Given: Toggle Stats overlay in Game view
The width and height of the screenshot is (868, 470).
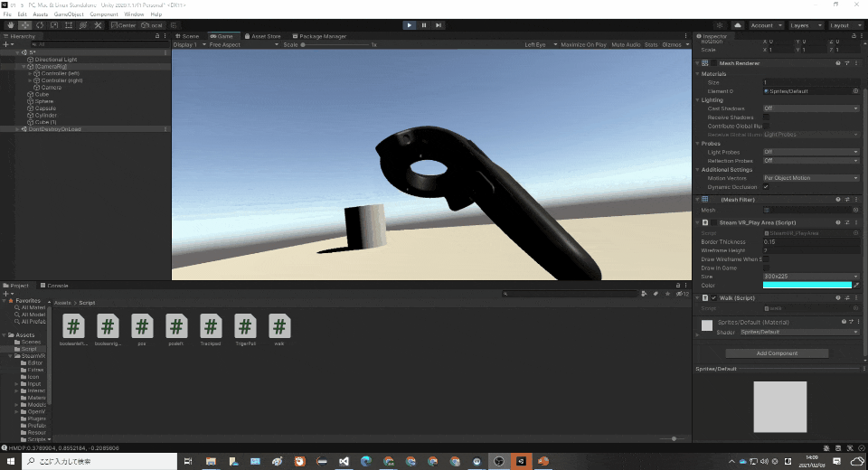Looking at the screenshot, I should coord(651,45).
